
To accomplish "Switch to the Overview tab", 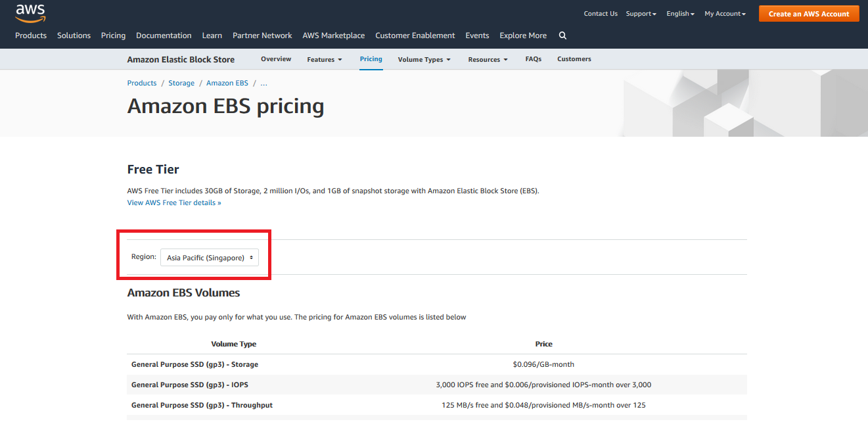I will pyautogui.click(x=276, y=59).
